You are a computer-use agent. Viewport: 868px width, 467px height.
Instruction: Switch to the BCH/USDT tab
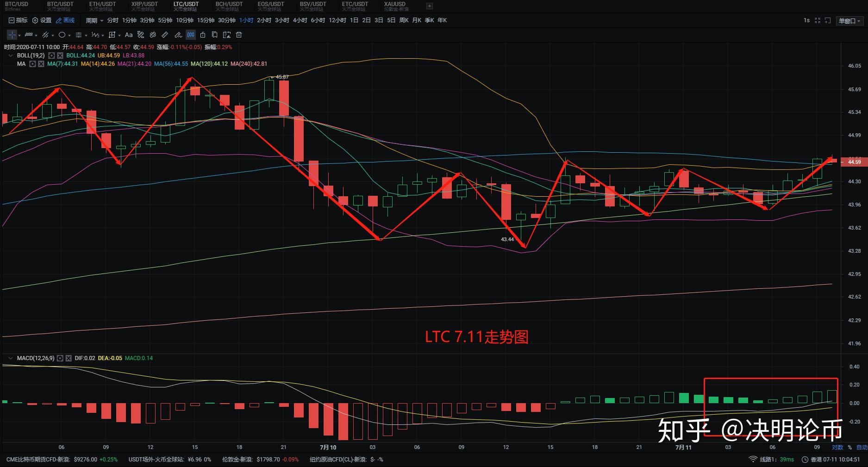pos(229,6)
